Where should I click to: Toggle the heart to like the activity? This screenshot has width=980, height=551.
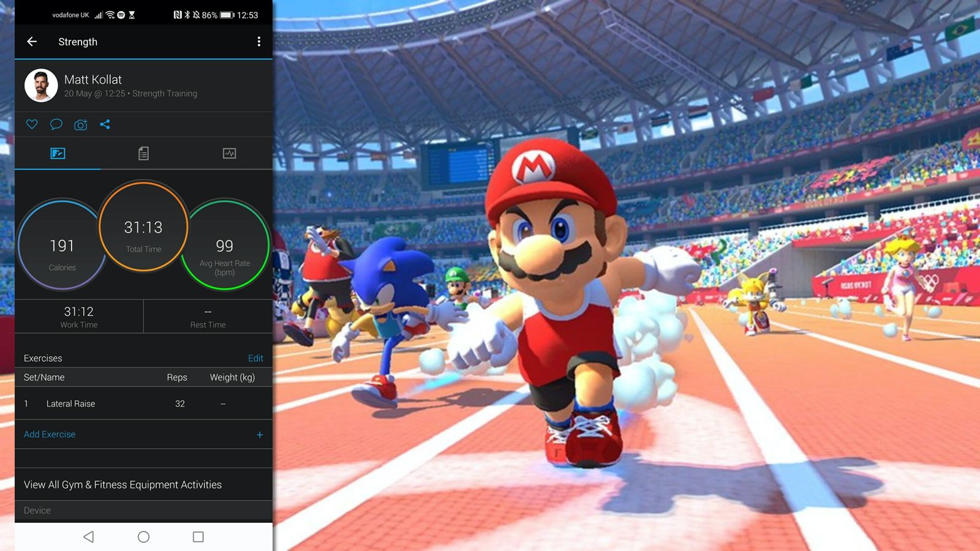(x=31, y=124)
